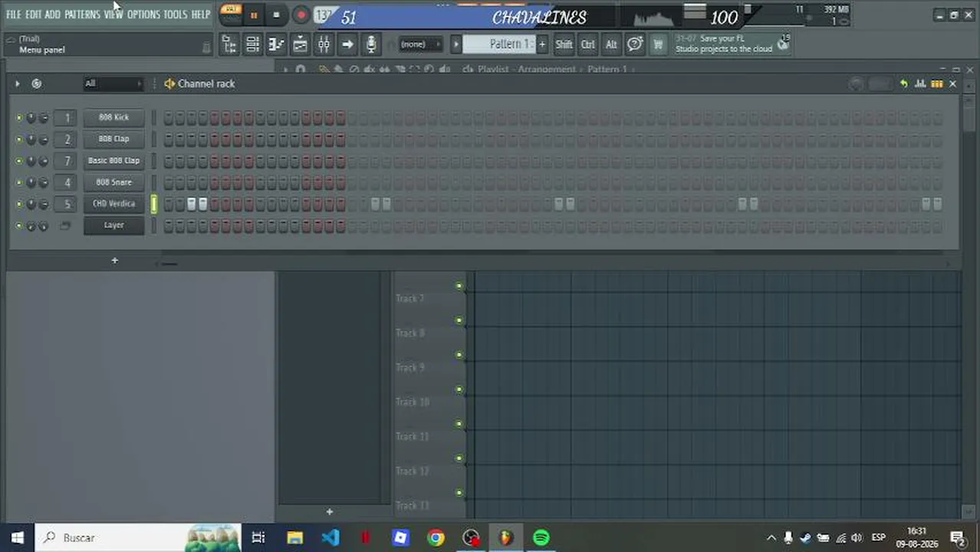Mute the 808 Kick channel LED
This screenshot has width=980, height=552.
point(19,117)
